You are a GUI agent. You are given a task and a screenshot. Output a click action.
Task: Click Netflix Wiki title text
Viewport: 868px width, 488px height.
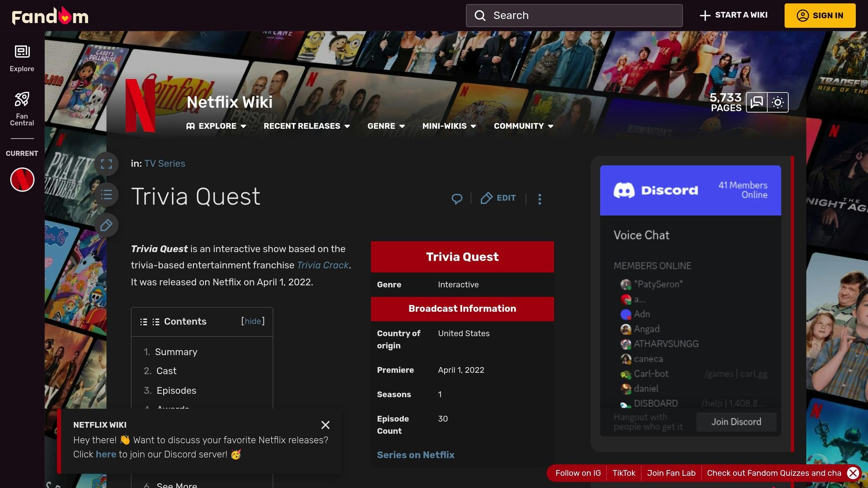[x=230, y=102]
